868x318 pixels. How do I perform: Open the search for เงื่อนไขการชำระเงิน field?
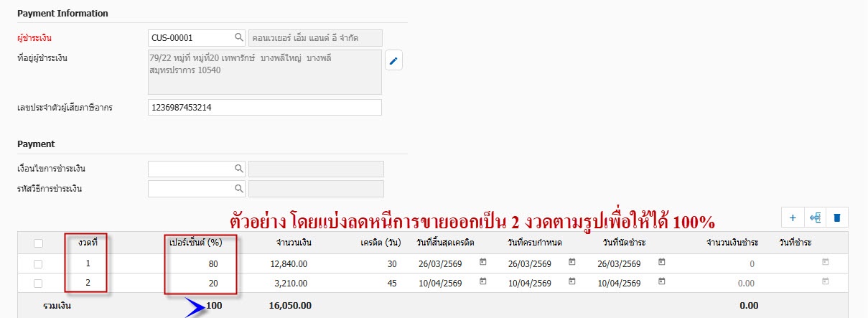point(238,169)
